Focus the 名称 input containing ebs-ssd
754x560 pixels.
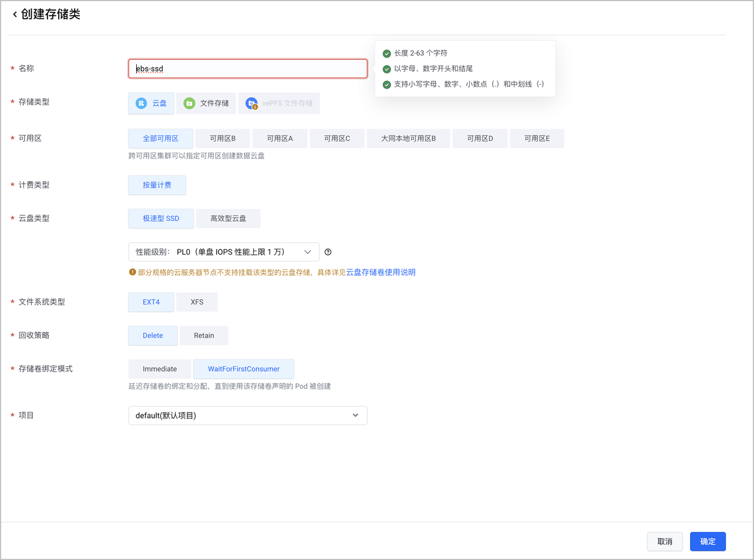pos(248,69)
